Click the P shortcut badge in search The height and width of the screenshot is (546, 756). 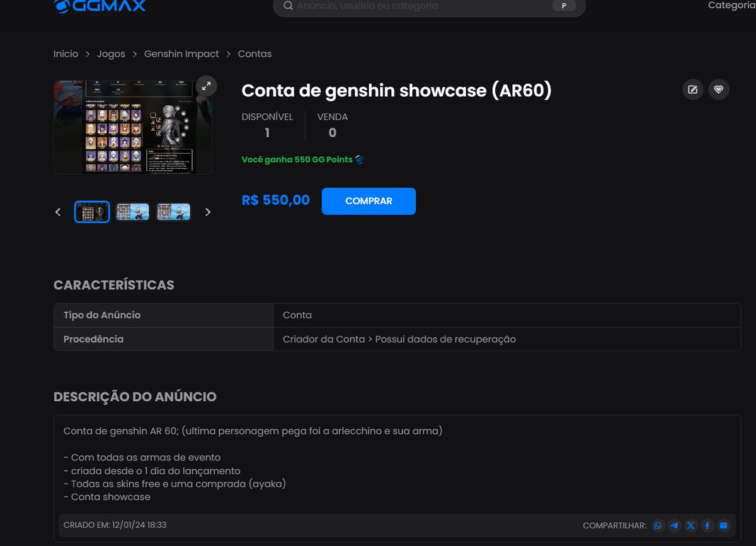tap(564, 6)
